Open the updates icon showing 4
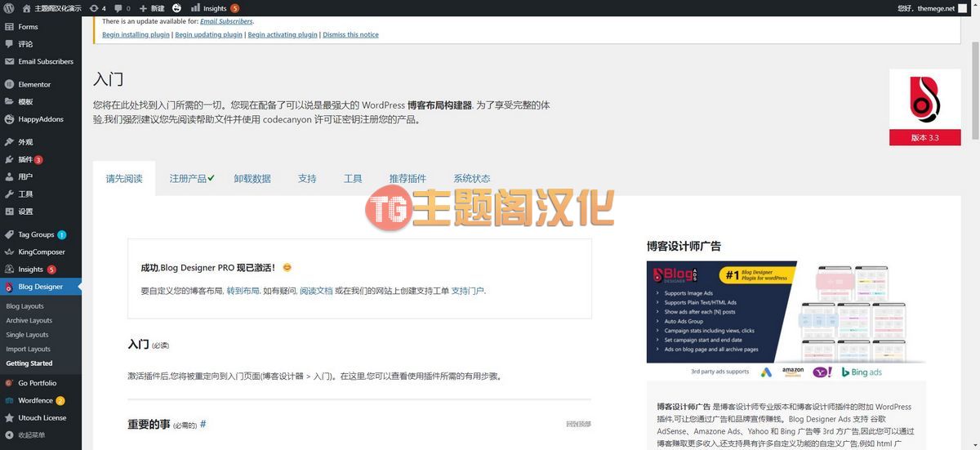This screenshot has width=980, height=450. coord(94,8)
